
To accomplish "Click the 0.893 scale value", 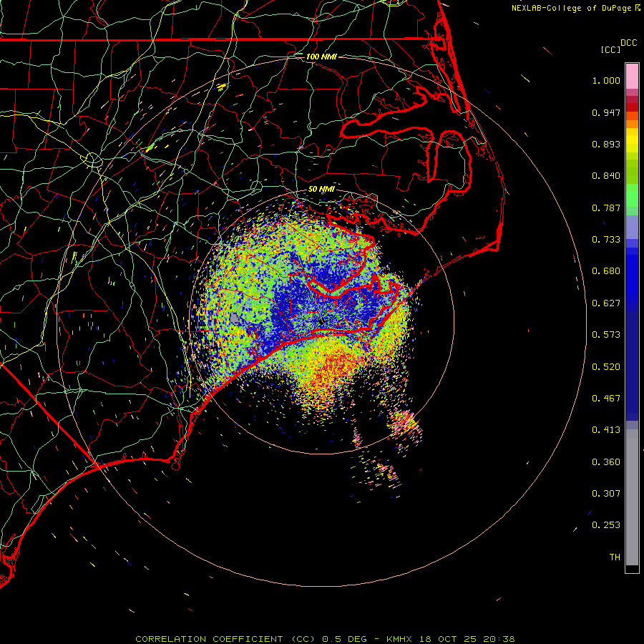I will pos(606,144).
